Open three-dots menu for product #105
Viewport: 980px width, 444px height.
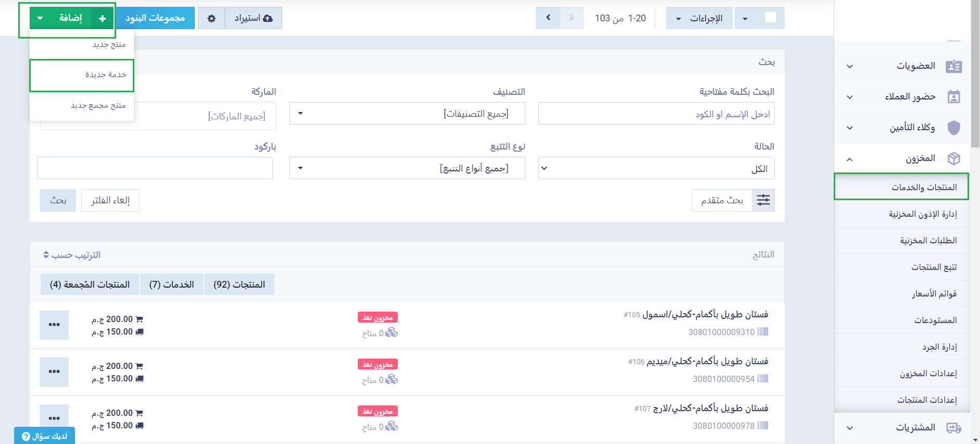coord(54,325)
